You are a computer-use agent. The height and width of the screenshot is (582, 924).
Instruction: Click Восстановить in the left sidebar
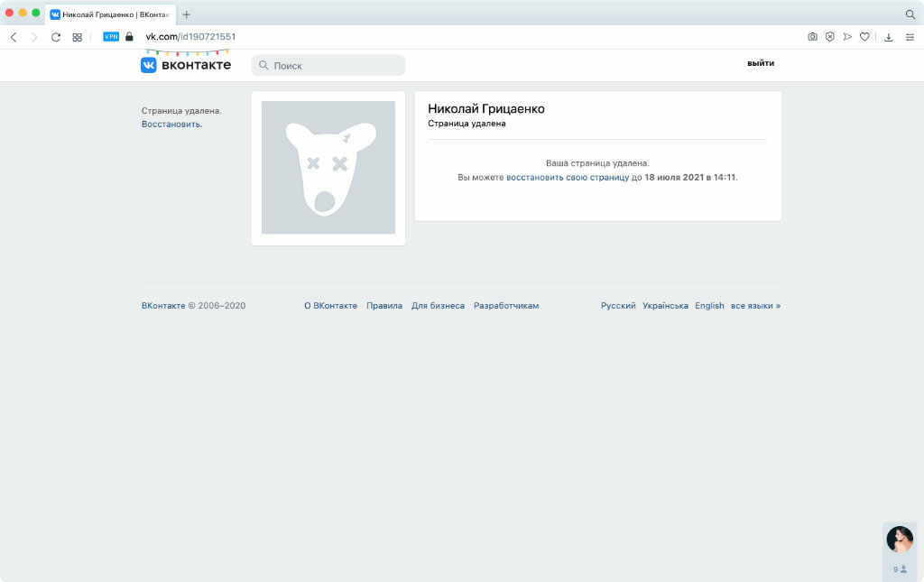171,125
